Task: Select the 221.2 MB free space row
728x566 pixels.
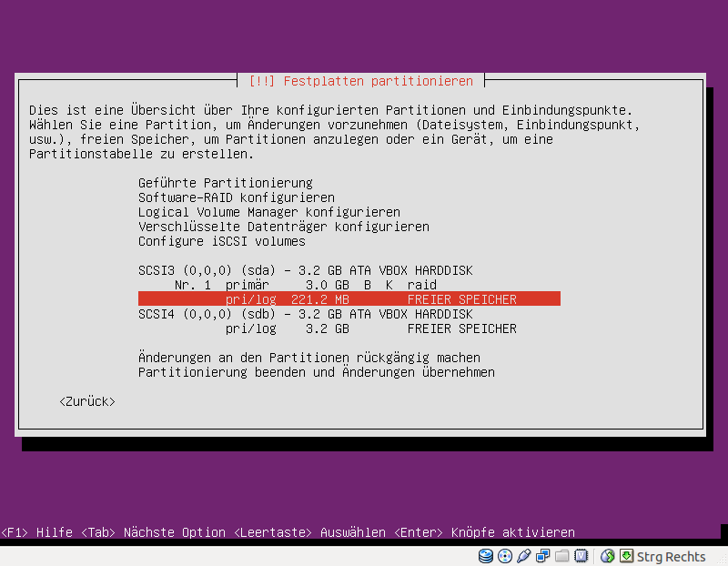Action: [x=349, y=299]
